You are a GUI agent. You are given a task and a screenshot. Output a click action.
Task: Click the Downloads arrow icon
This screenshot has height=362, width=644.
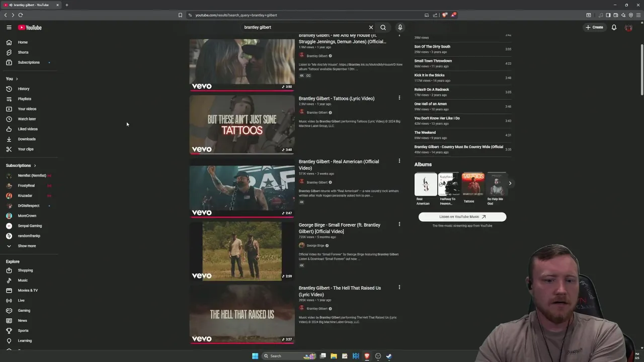(x=9, y=139)
